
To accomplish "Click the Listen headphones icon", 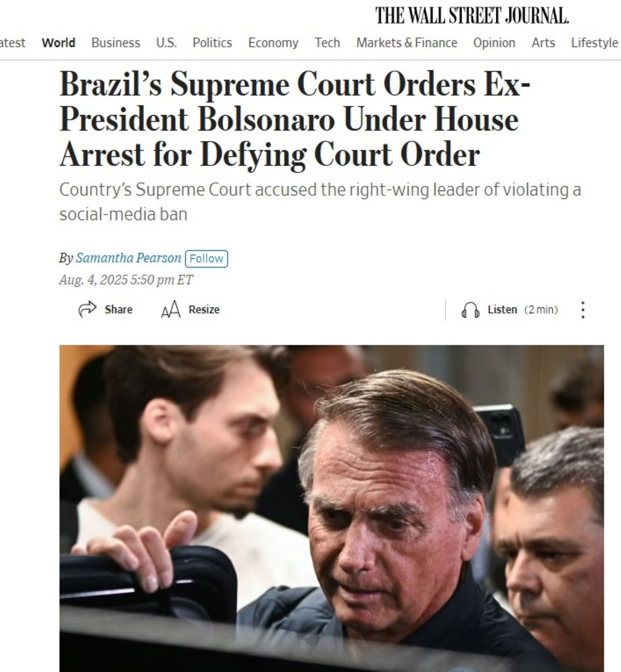I will (470, 310).
